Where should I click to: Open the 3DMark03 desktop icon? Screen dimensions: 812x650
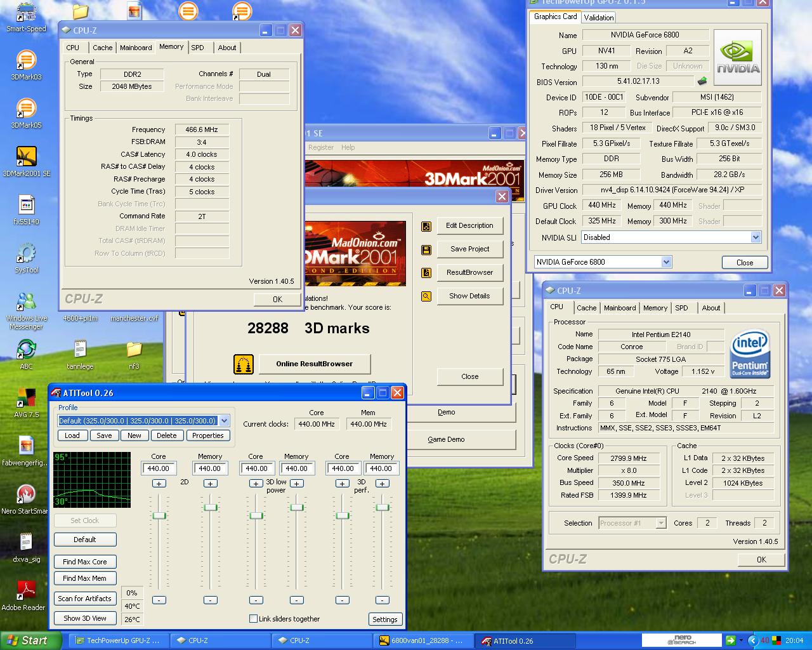coord(26,65)
